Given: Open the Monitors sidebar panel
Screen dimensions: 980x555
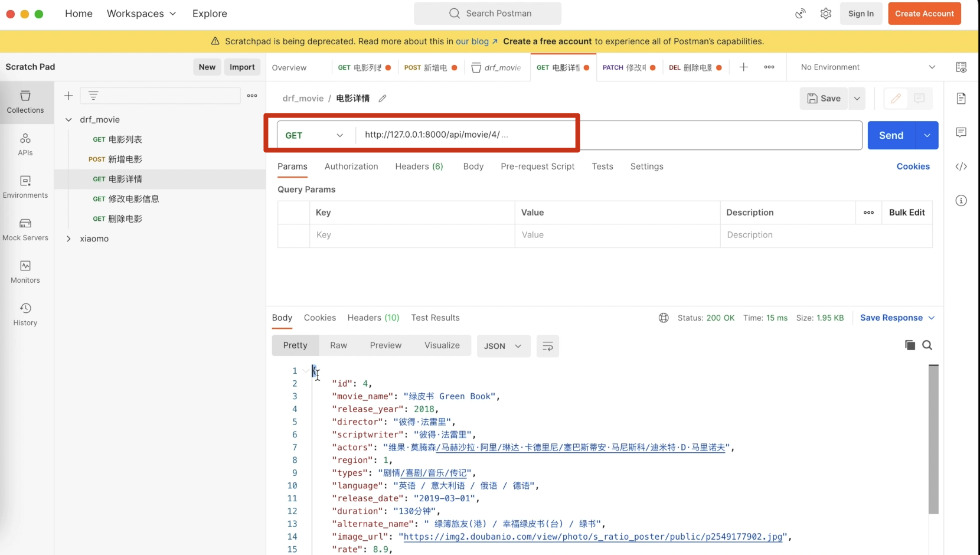Looking at the screenshot, I should pos(25,272).
